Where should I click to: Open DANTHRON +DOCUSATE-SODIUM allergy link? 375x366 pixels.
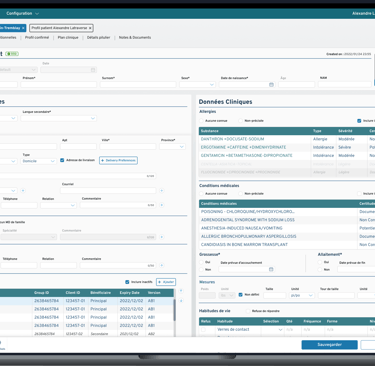pos(232,139)
